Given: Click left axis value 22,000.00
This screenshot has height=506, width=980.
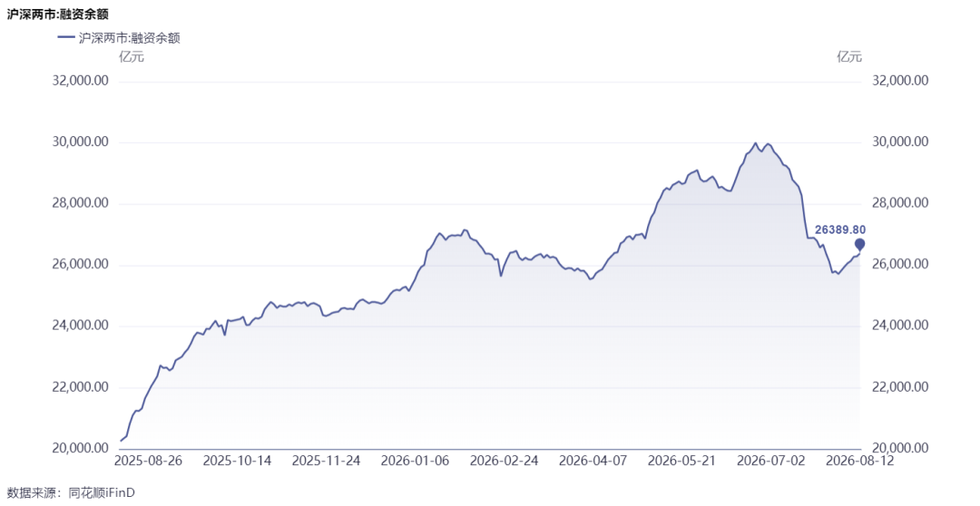Looking at the screenshot, I should point(80,386).
